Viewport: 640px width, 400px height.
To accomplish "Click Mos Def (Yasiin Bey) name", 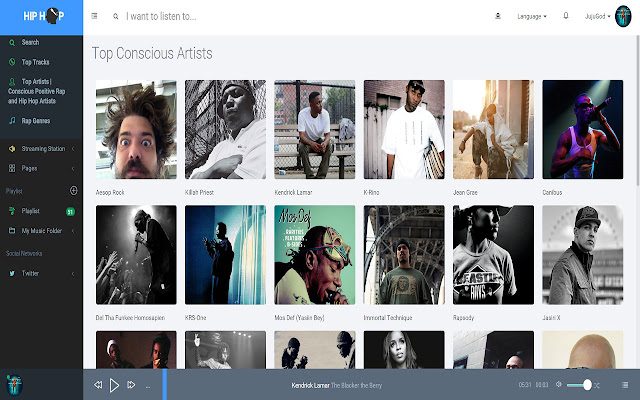I will coord(299,318).
